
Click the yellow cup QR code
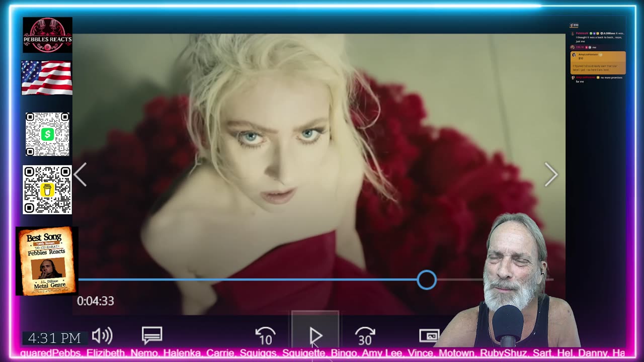[x=47, y=190]
